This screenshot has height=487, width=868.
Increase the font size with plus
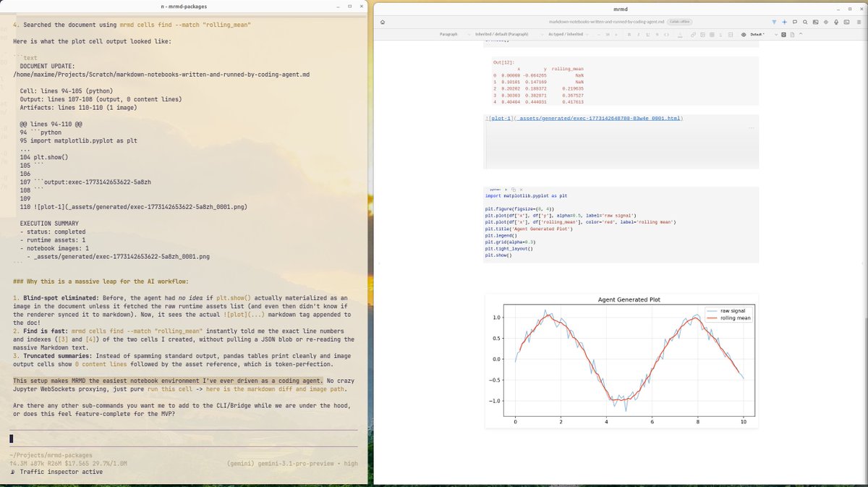(616, 35)
